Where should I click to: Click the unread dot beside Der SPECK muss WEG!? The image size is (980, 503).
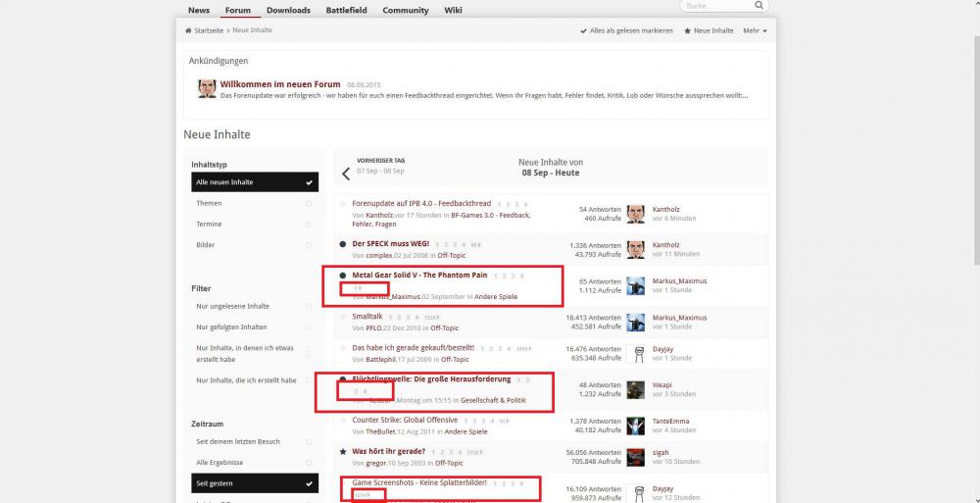point(342,244)
